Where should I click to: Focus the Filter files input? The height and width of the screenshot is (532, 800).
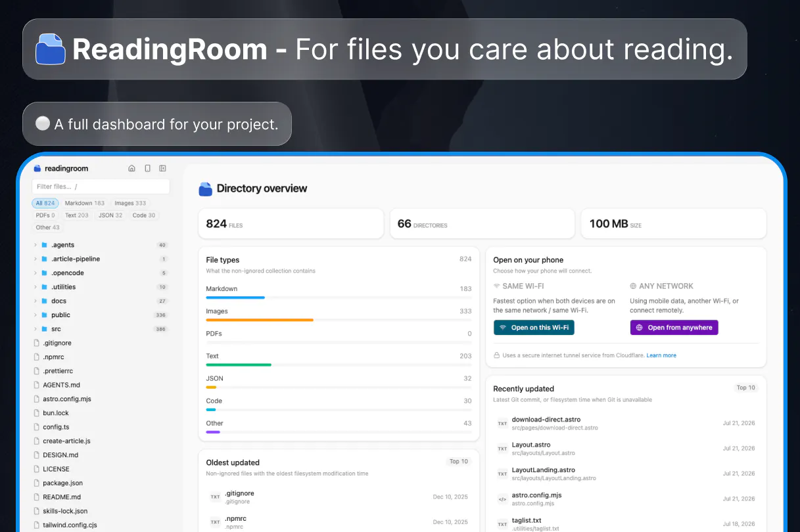101,187
